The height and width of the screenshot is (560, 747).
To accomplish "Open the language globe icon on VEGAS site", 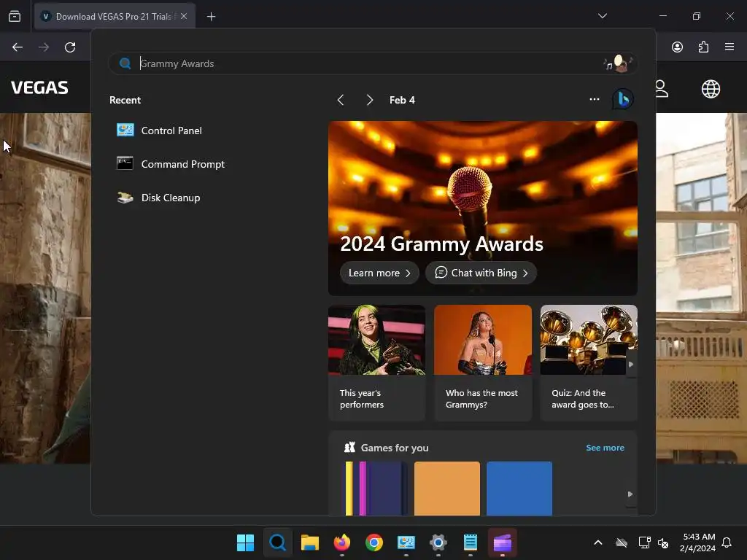I will click(711, 88).
